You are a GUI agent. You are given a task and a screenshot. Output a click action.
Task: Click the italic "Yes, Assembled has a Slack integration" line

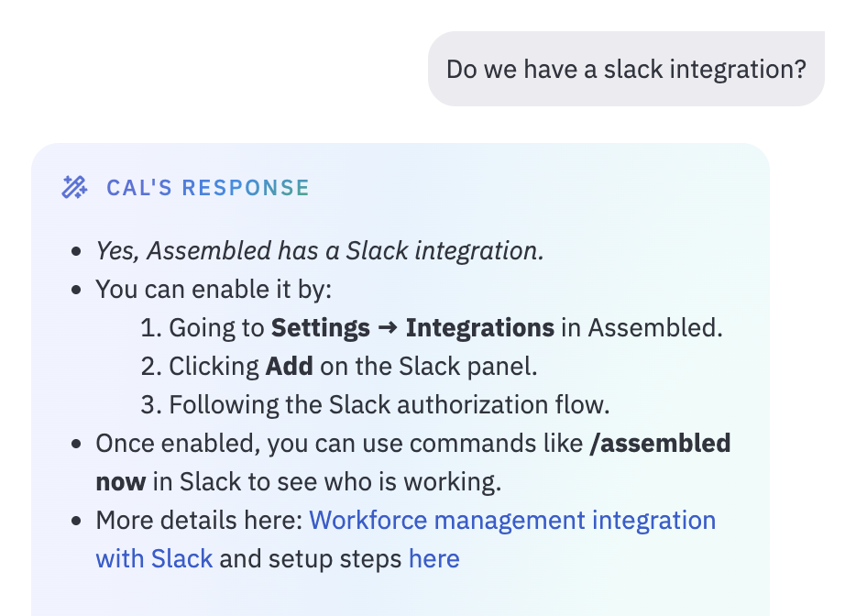pos(320,251)
